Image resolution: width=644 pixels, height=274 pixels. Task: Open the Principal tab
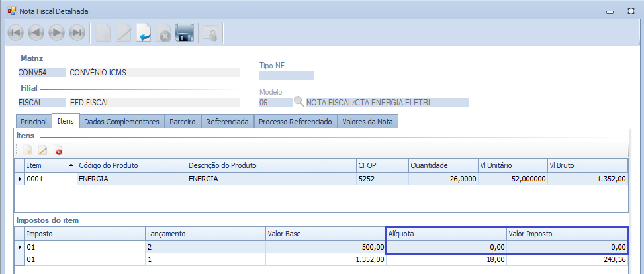34,122
